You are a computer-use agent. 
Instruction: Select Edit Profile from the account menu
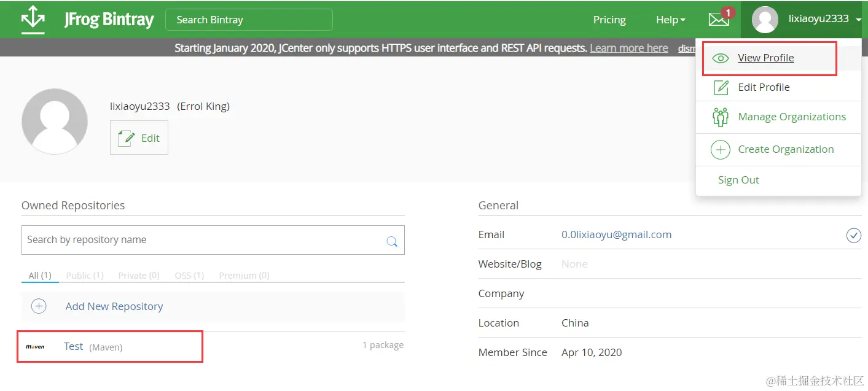pyautogui.click(x=764, y=87)
